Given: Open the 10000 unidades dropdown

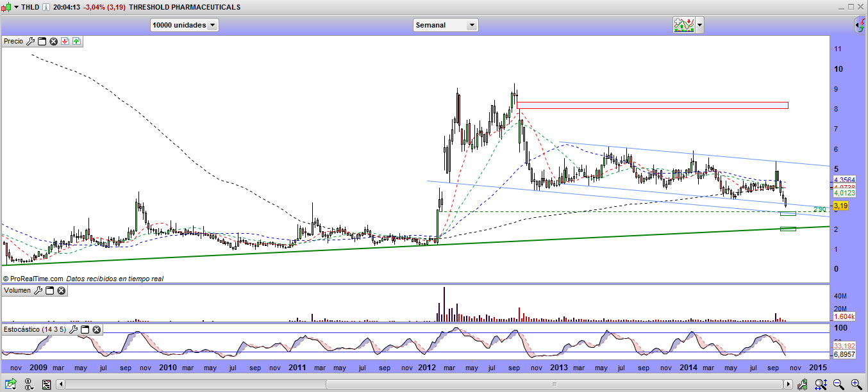Looking at the screenshot, I should click(185, 25).
